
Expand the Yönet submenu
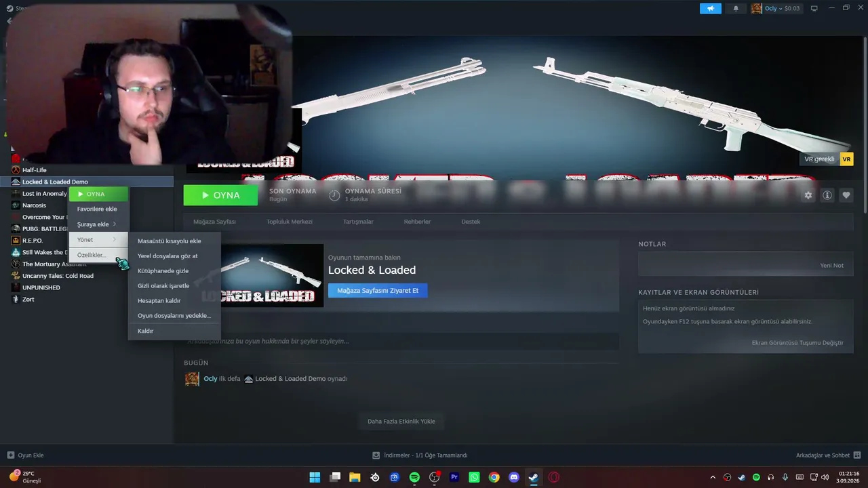[x=98, y=239]
